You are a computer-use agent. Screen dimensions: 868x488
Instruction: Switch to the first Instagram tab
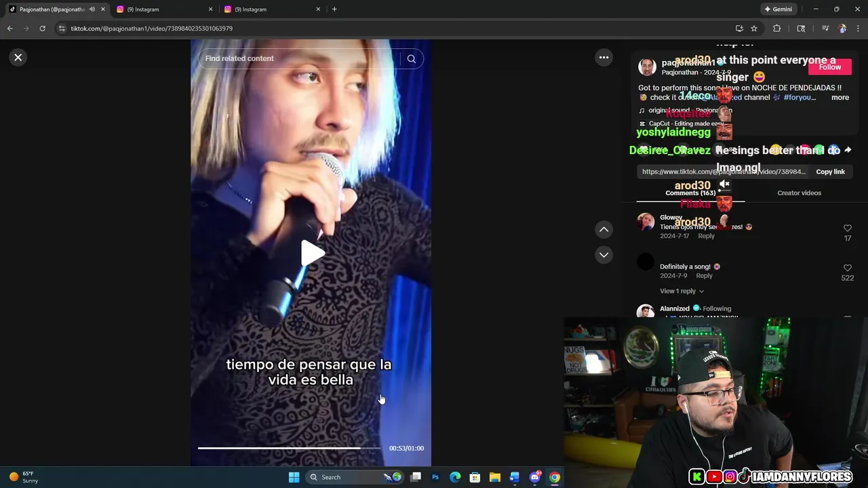pos(163,9)
